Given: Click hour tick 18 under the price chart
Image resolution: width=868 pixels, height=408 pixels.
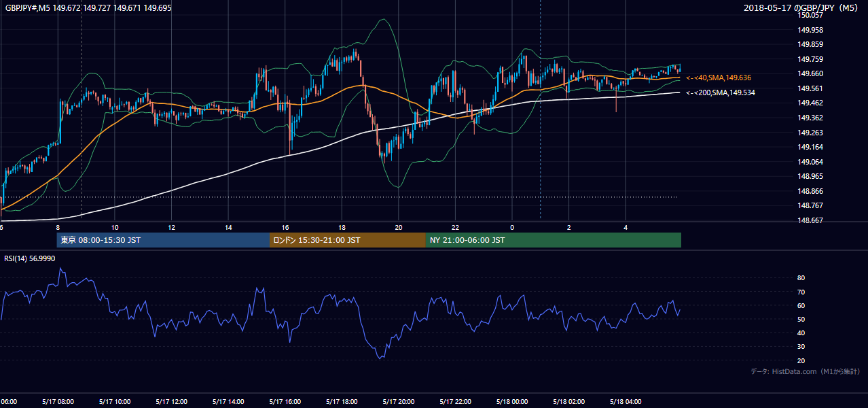Looking at the screenshot, I should coord(342,228).
